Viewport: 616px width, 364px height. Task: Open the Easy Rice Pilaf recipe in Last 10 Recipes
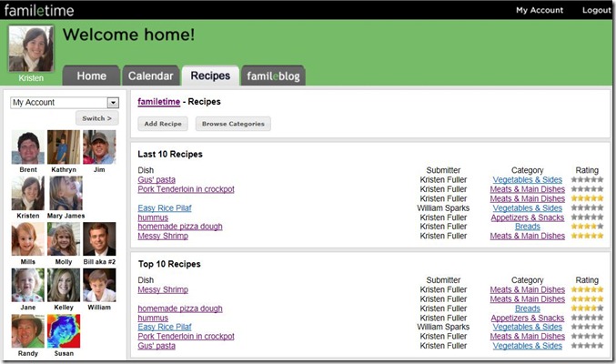(x=166, y=208)
